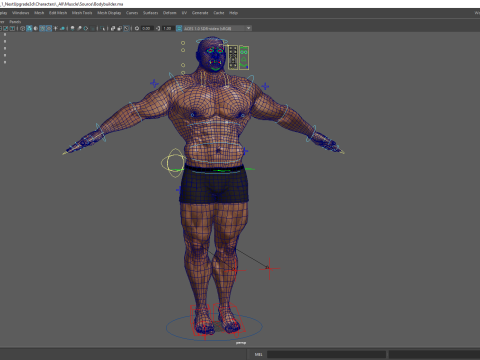Select the head halo ring control
Image resolution: width=480 pixels, height=360 pixels.
pos(212,41)
